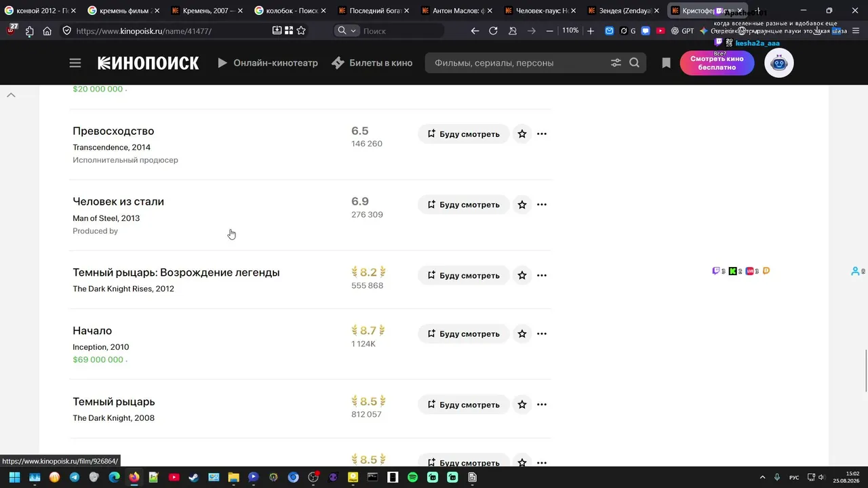Open Spotify from the taskbar
868x488 pixels.
(412, 477)
